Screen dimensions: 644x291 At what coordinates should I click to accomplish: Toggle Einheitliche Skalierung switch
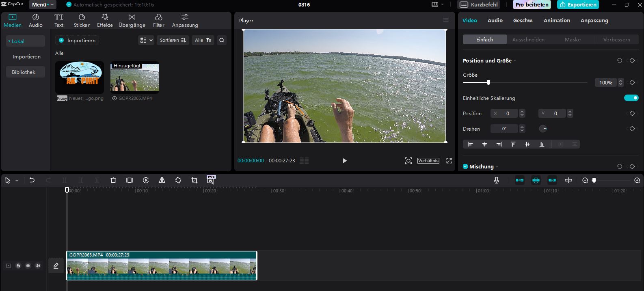tap(631, 98)
